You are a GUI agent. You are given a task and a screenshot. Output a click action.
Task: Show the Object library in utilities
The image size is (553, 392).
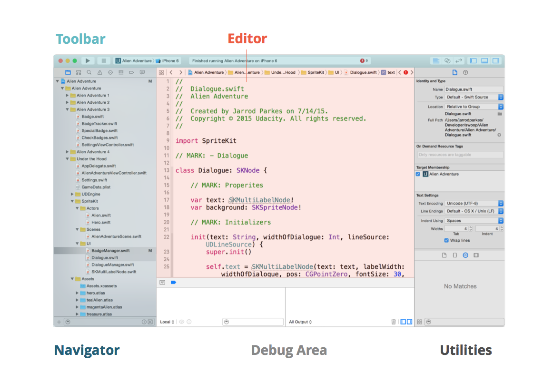click(x=465, y=255)
